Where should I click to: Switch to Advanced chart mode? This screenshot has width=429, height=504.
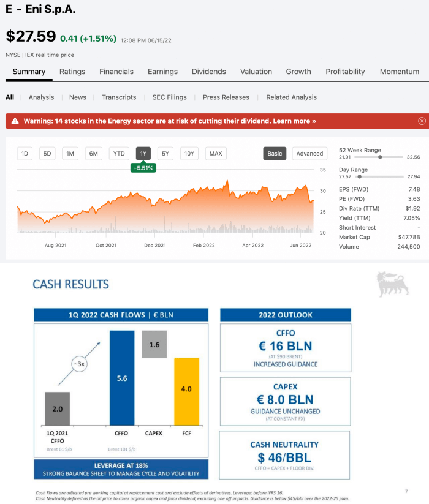[x=309, y=153]
